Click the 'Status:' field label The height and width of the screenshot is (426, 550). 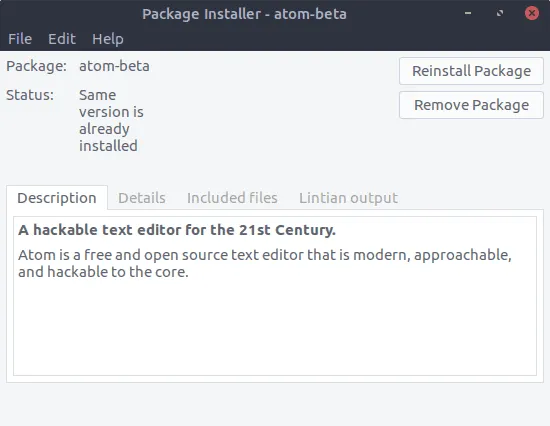click(x=30, y=95)
